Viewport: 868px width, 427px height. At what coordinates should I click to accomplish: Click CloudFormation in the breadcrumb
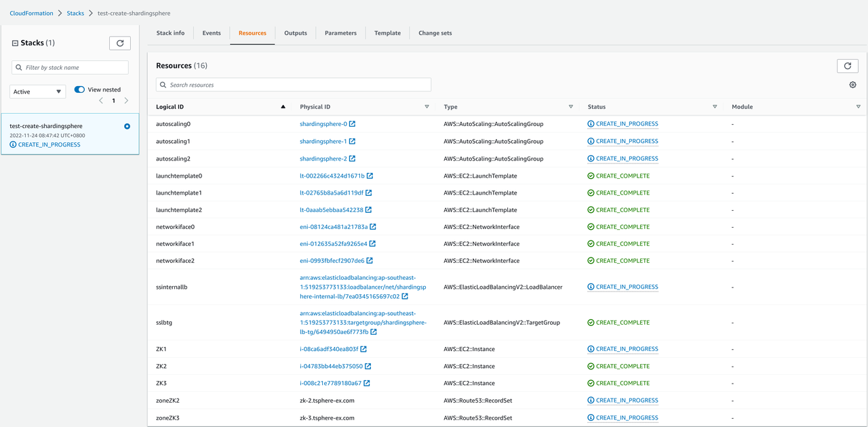click(x=33, y=13)
